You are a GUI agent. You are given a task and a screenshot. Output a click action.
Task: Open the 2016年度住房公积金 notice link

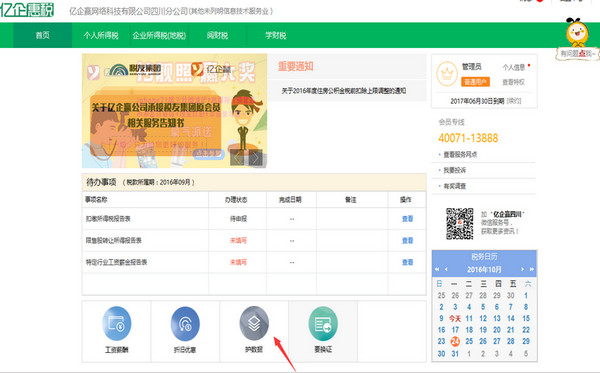pos(344,91)
